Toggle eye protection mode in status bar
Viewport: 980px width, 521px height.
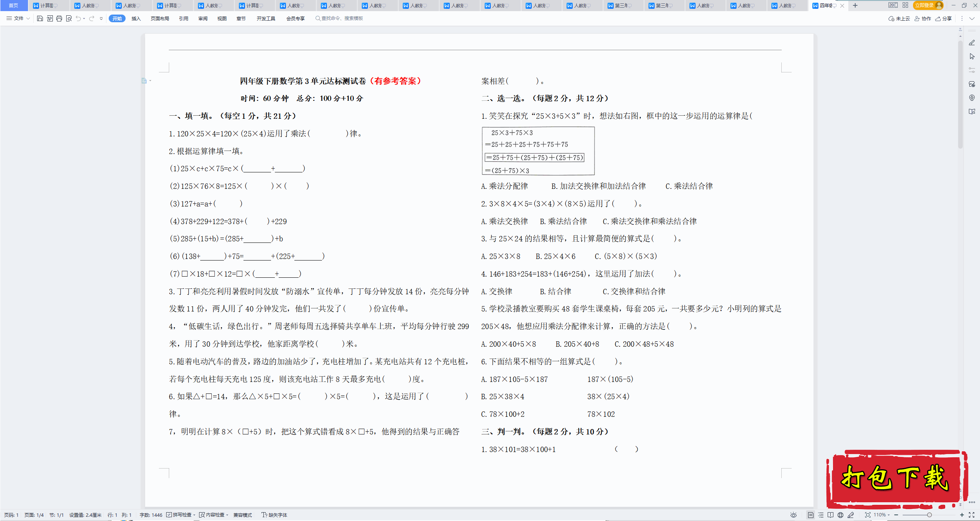pyautogui.click(x=794, y=515)
